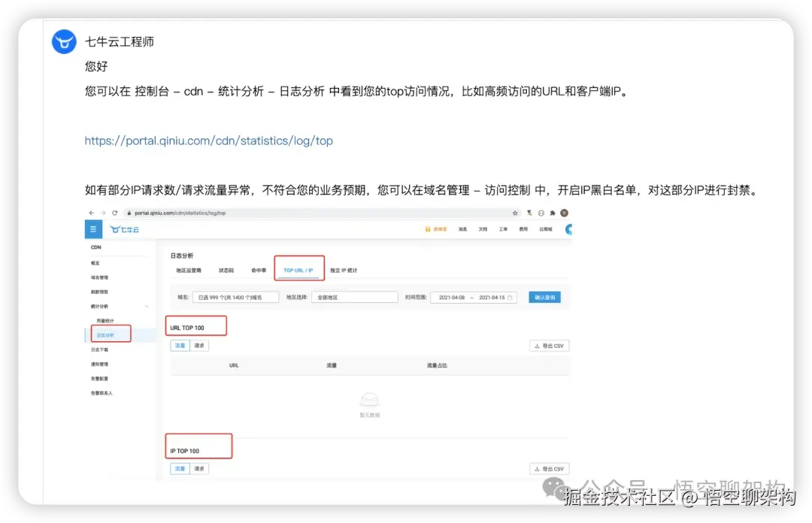
Task: Open 消息 (messages) in the top navigation
Action: 464,229
